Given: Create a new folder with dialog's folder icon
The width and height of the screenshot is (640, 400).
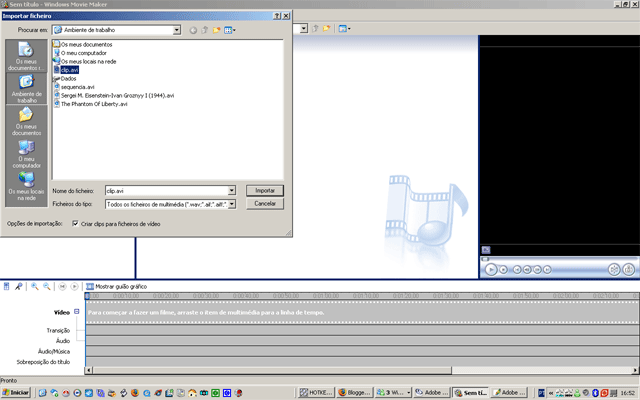Looking at the screenshot, I should point(216,30).
